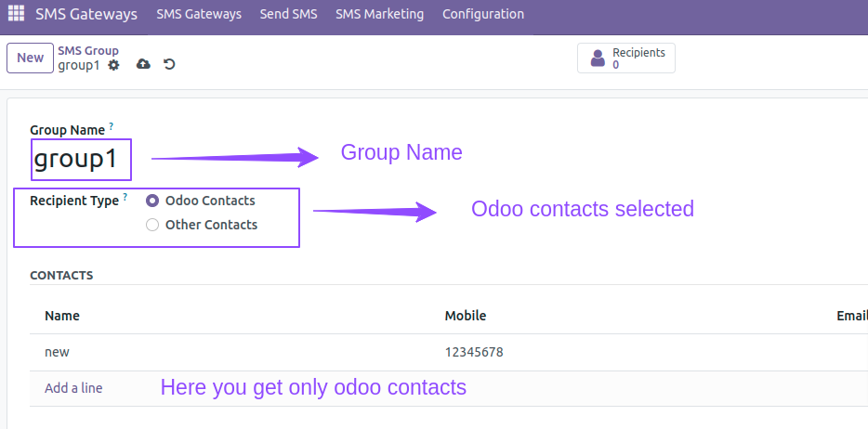868x429 pixels.
Task: Click the group1 Group Name field
Action: pyautogui.click(x=82, y=159)
